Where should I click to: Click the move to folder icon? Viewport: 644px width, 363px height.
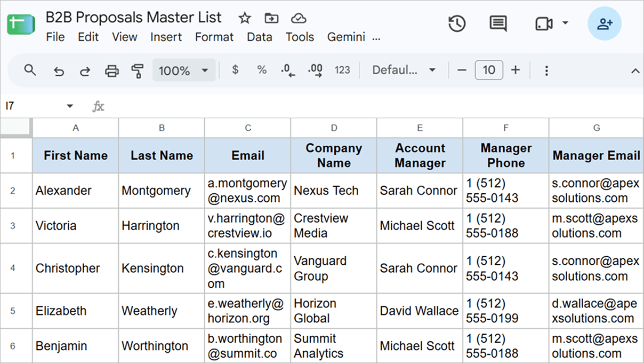(x=271, y=18)
